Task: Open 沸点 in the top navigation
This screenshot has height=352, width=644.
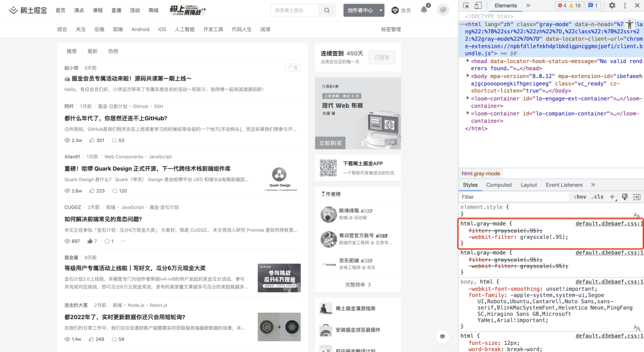Action: click(x=79, y=10)
